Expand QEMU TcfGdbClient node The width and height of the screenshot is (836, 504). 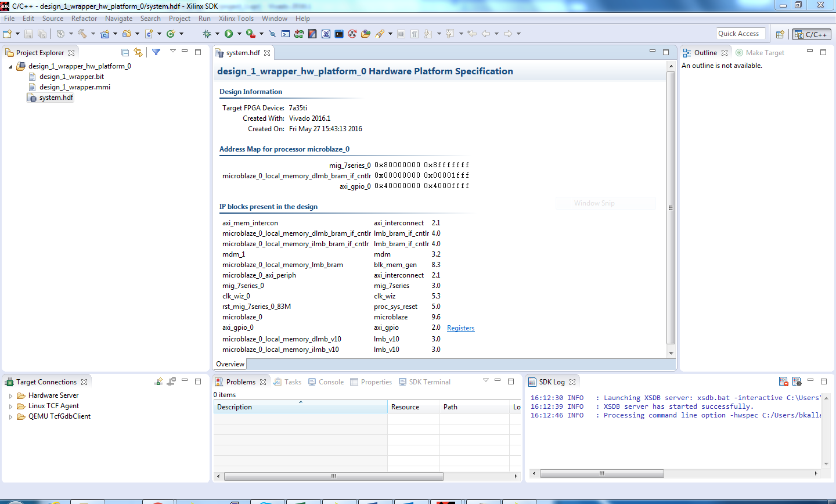(x=10, y=416)
